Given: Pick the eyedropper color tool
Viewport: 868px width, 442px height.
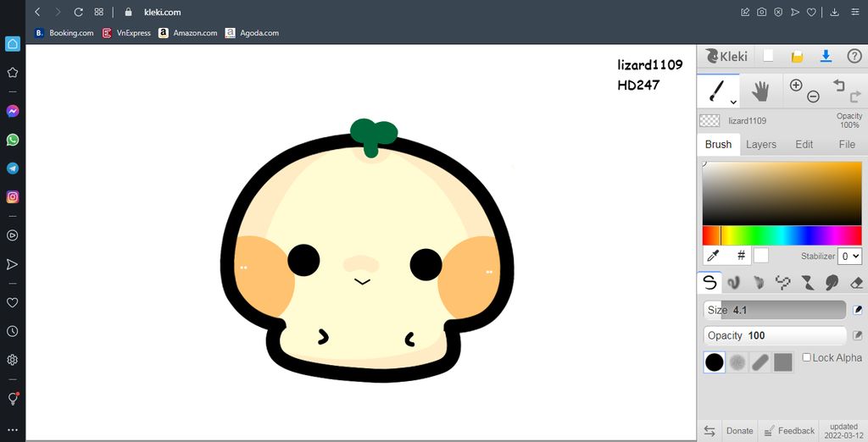Looking at the screenshot, I should coord(713,256).
